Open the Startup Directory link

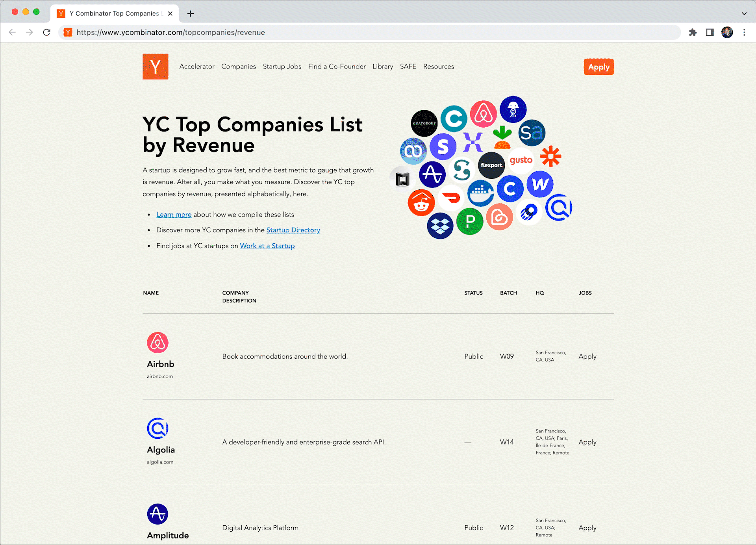tap(293, 230)
